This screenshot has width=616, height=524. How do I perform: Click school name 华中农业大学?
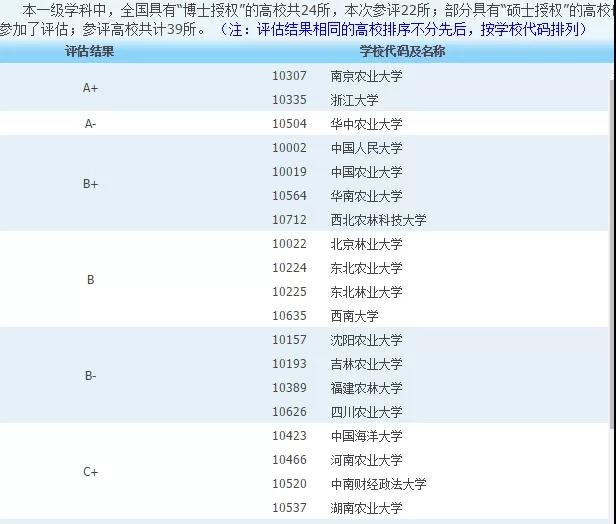pyautogui.click(x=367, y=124)
